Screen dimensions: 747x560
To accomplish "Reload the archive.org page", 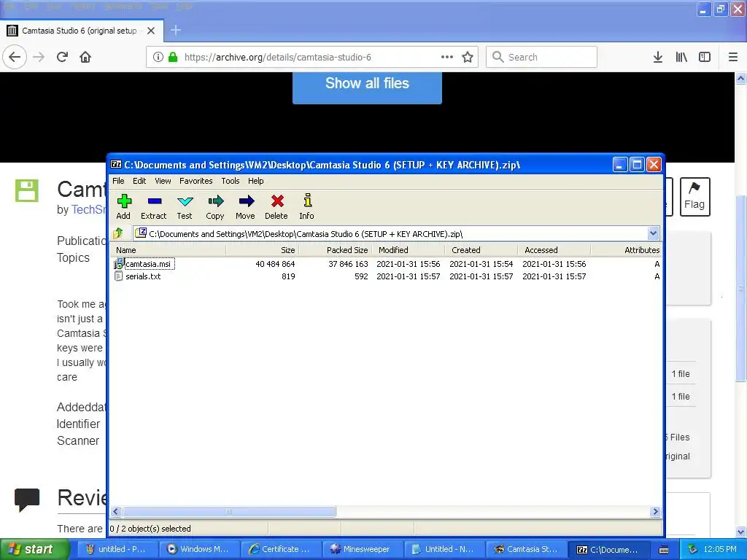I will (63, 57).
